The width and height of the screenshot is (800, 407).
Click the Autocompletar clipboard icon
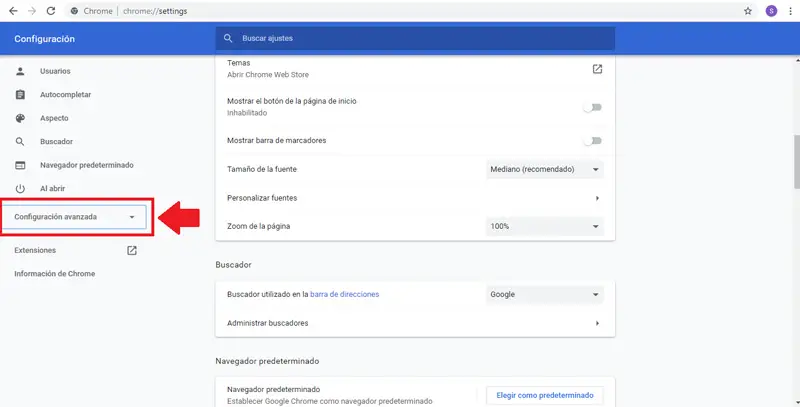pyautogui.click(x=20, y=94)
